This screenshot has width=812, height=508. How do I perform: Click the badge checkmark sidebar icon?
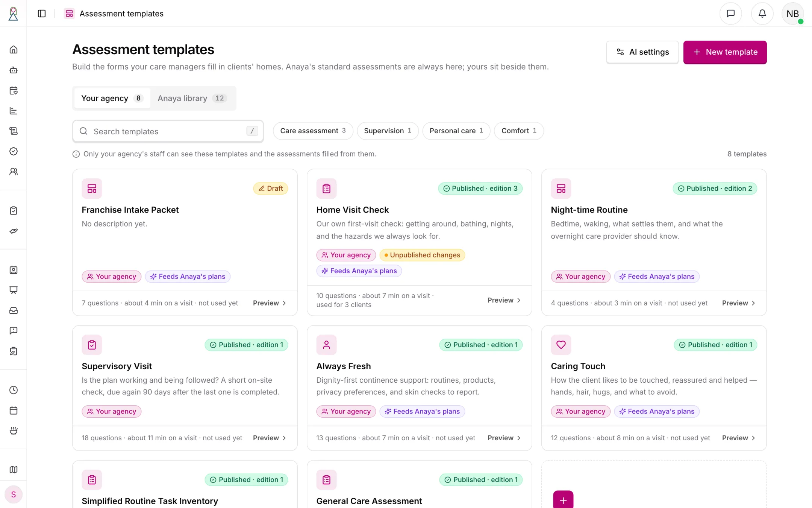pyautogui.click(x=14, y=151)
